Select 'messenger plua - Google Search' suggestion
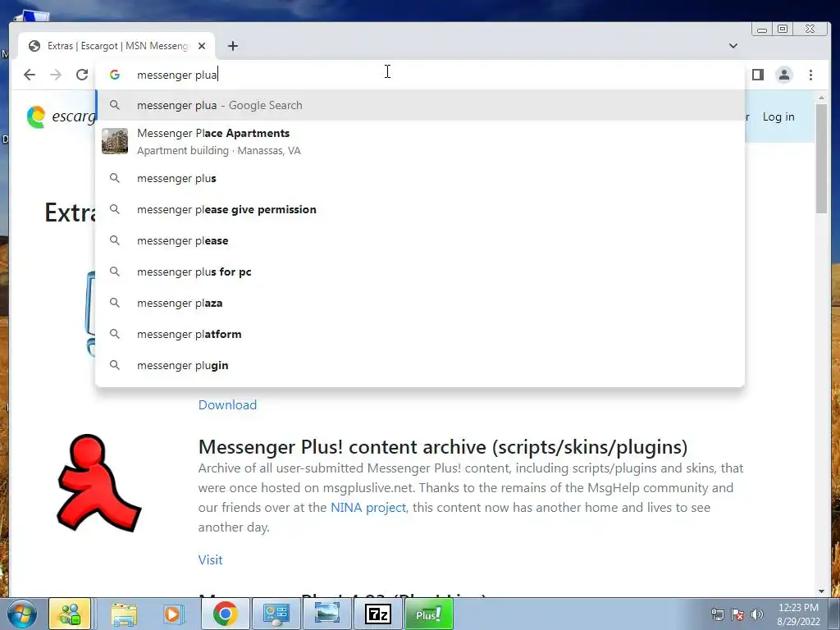The width and height of the screenshot is (840, 630). (420, 105)
